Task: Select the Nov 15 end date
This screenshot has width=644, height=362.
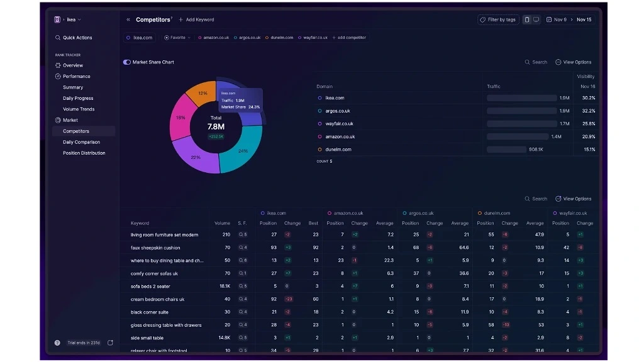Action: tap(584, 19)
